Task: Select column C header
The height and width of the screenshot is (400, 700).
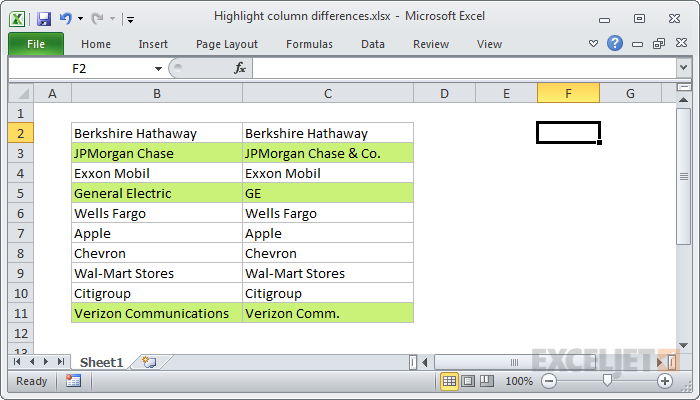Action: point(328,93)
